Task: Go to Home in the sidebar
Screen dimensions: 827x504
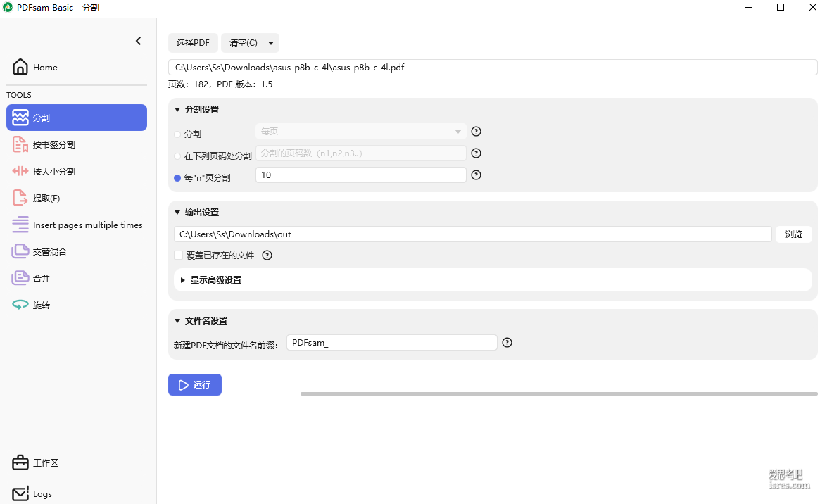Action: point(45,68)
